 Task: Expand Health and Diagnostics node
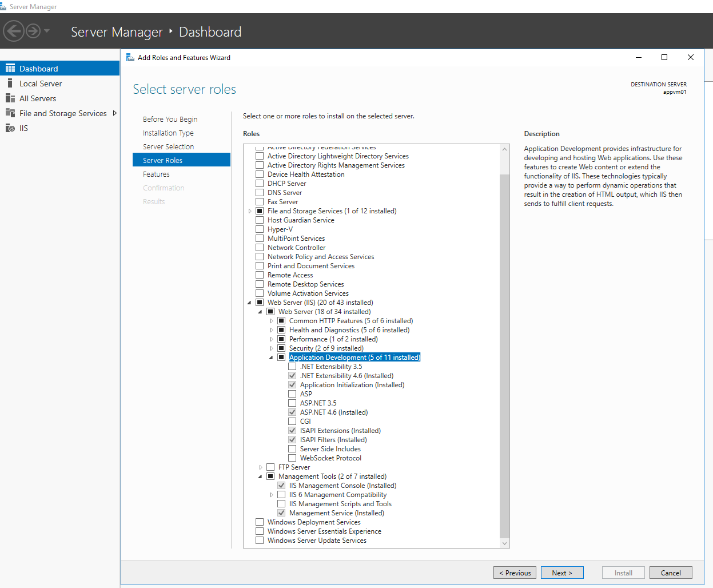pos(272,330)
